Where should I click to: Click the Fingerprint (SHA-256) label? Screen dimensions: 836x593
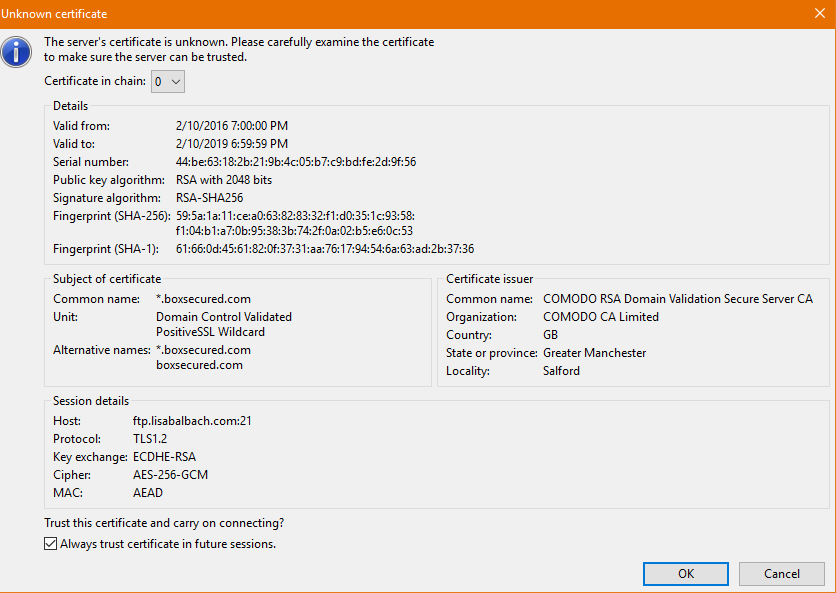pos(112,216)
